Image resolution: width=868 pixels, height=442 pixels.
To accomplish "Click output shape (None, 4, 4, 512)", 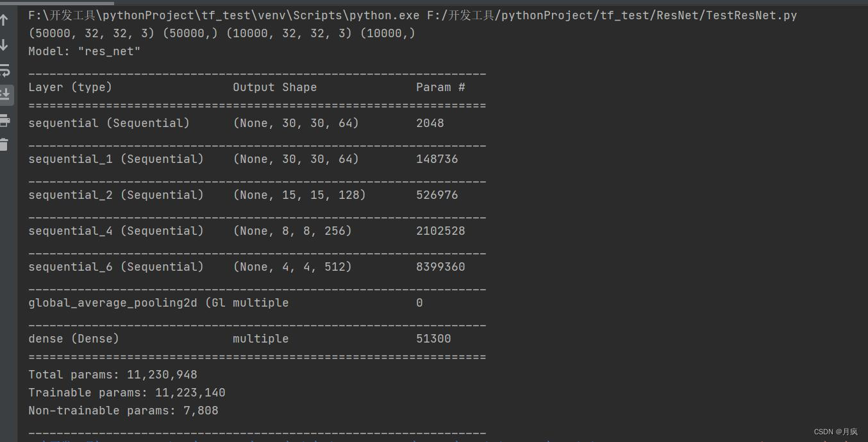I will (x=292, y=267).
